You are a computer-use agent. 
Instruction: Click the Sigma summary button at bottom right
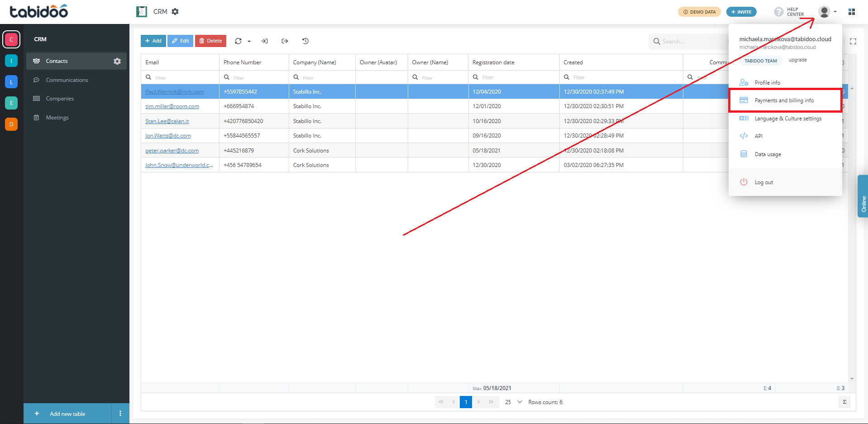(x=844, y=402)
